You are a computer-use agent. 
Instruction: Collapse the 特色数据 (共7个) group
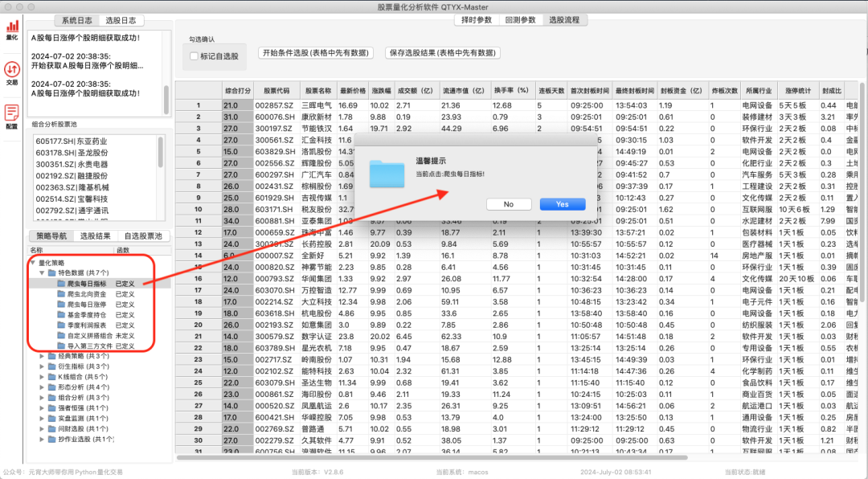[42, 273]
